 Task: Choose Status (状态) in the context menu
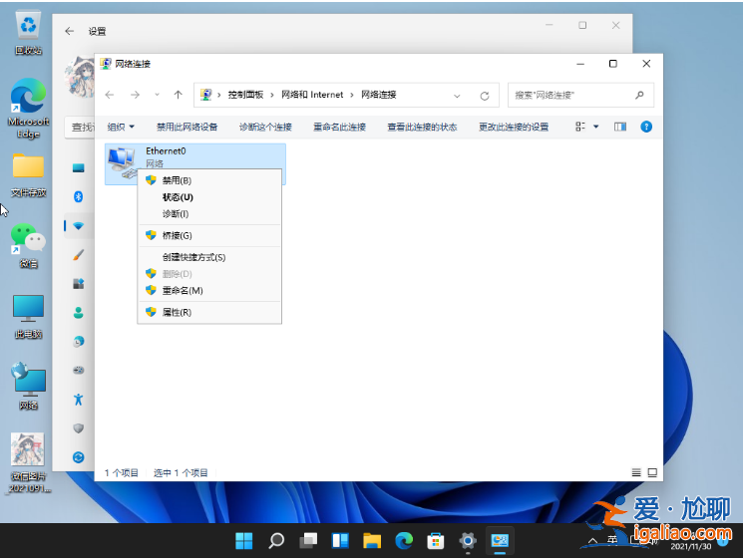click(209, 197)
